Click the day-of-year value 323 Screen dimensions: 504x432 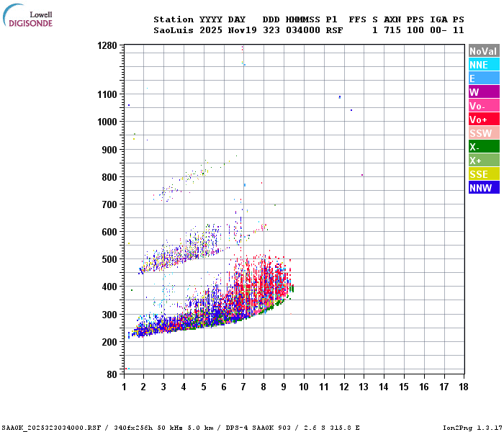(x=271, y=30)
